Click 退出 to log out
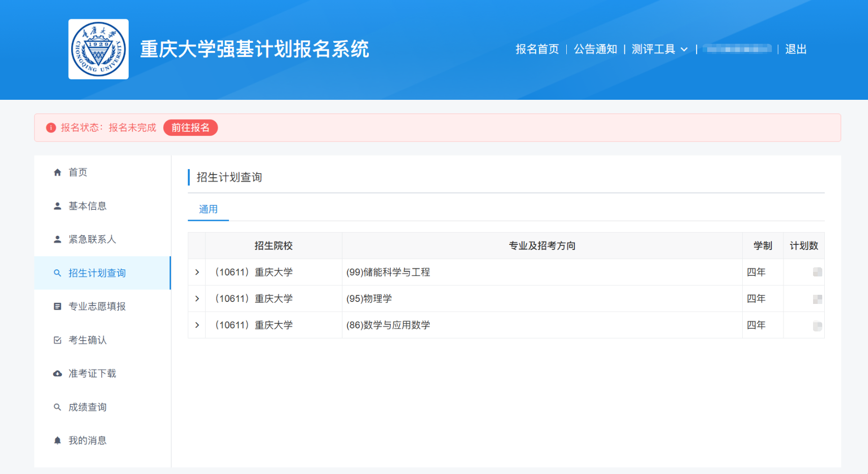The image size is (868, 474). pyautogui.click(x=796, y=49)
